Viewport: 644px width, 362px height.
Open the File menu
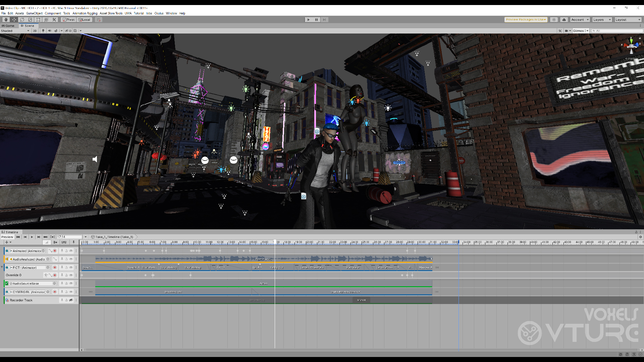[3, 13]
